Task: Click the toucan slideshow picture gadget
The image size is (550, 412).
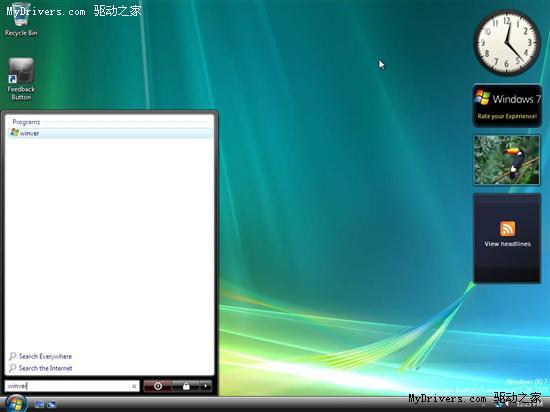Action: [507, 160]
